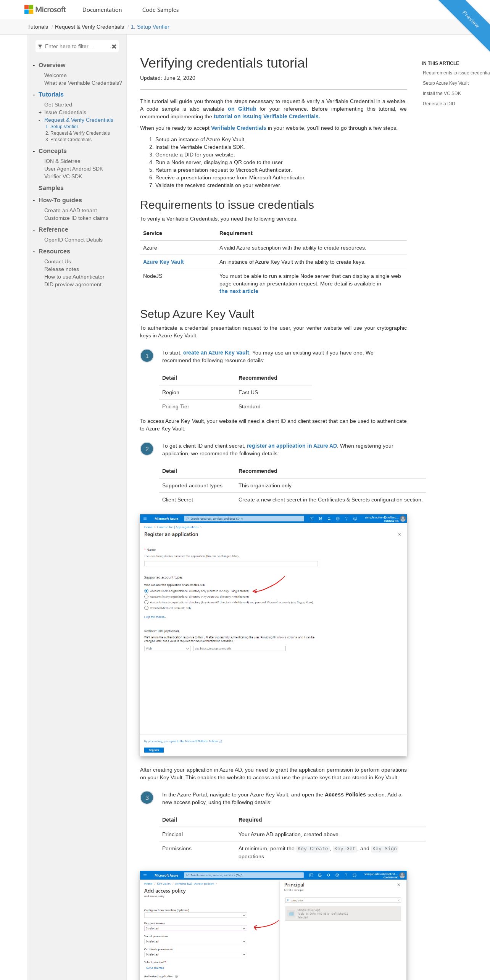
Task: Follow 'the next article' link
Action: coord(239,291)
